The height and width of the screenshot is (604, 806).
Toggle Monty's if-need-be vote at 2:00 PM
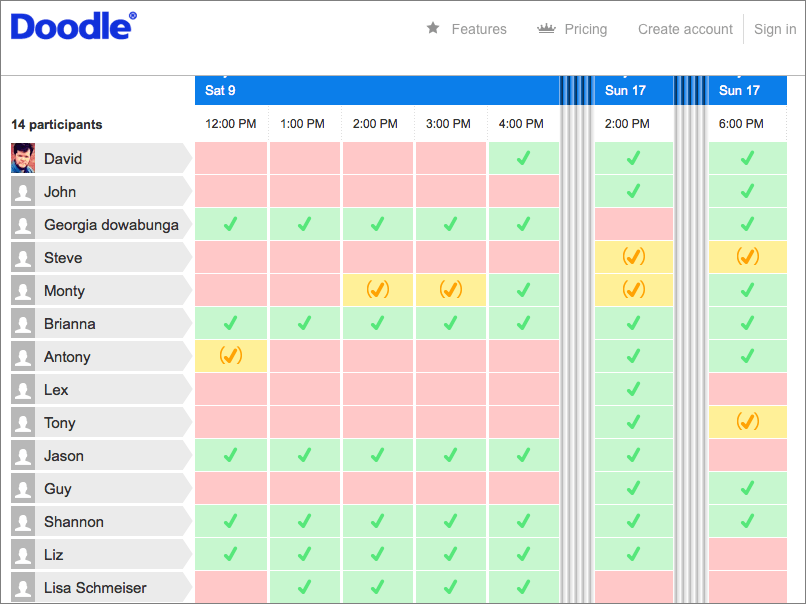tap(377, 290)
